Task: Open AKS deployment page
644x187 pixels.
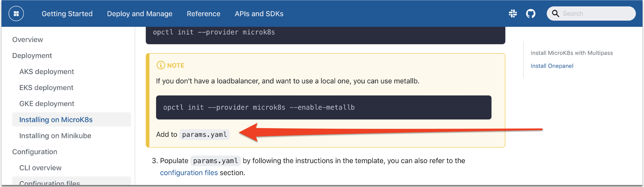Action: click(x=47, y=72)
